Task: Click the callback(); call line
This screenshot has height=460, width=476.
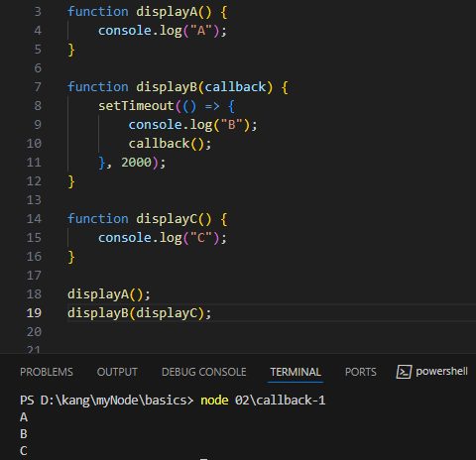Action: pyautogui.click(x=170, y=144)
